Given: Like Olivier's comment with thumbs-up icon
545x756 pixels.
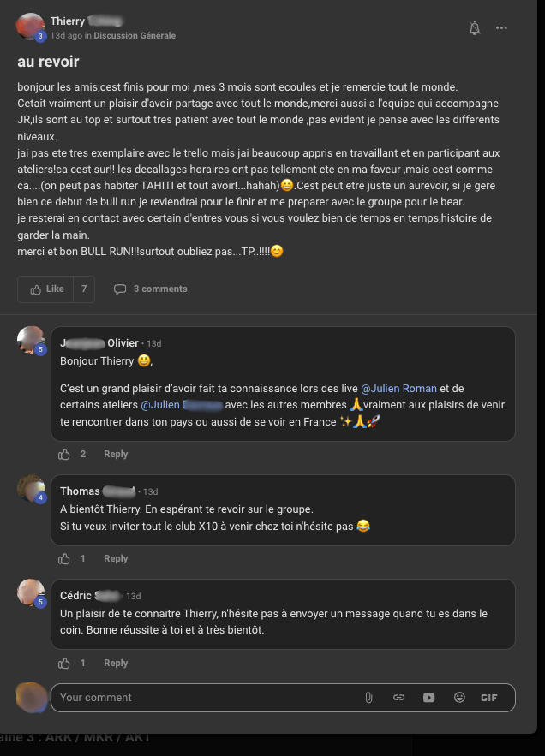Looking at the screenshot, I should 64,455.
